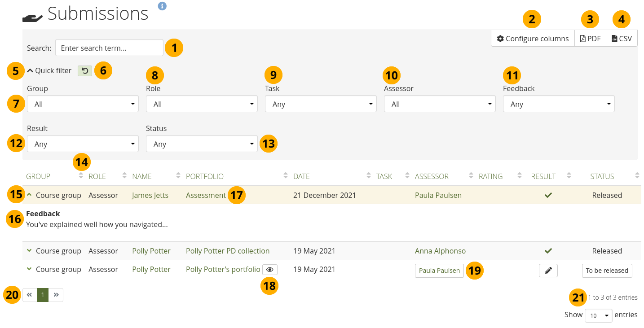
Task: Expand the Polly Potter PD collection row
Action: click(x=30, y=251)
